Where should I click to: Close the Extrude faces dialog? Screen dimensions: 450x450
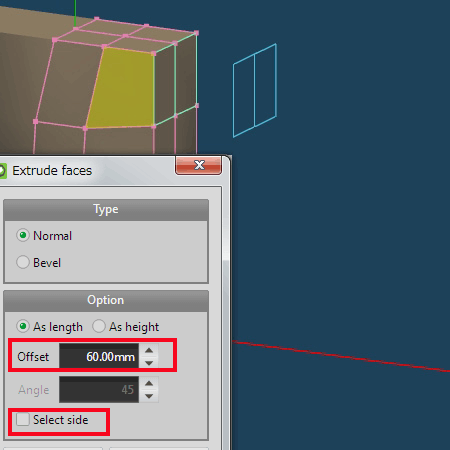tap(198, 165)
